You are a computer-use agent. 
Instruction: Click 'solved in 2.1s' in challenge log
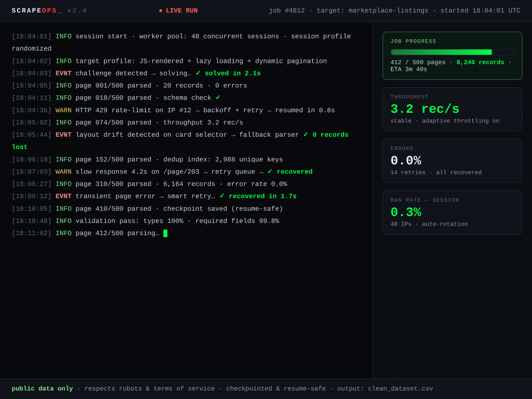tap(232, 73)
